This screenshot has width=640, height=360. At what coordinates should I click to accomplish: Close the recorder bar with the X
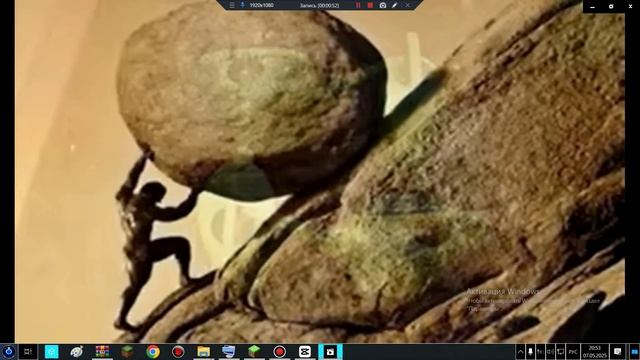[x=407, y=5]
